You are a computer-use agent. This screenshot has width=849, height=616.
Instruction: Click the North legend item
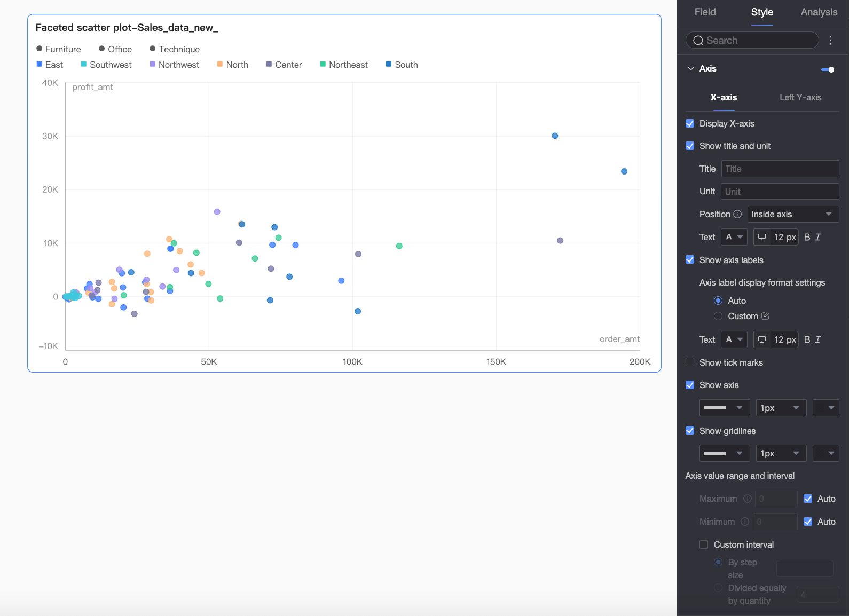pyautogui.click(x=233, y=65)
